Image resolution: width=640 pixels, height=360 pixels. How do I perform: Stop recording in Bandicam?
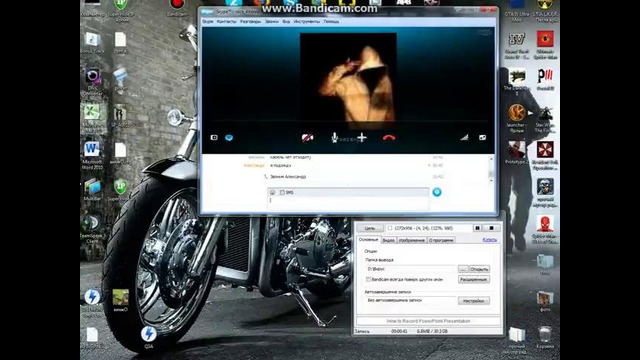491,228
